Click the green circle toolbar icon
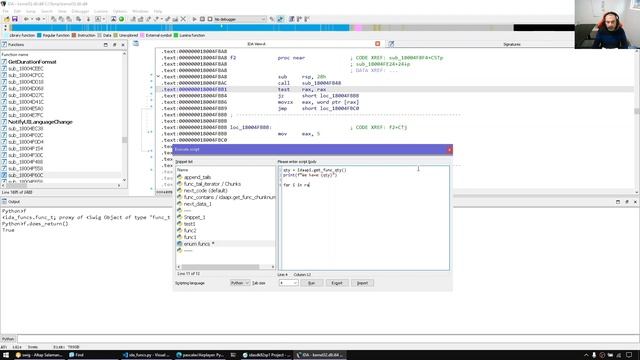The image size is (640, 360). pyautogui.click(x=121, y=19)
